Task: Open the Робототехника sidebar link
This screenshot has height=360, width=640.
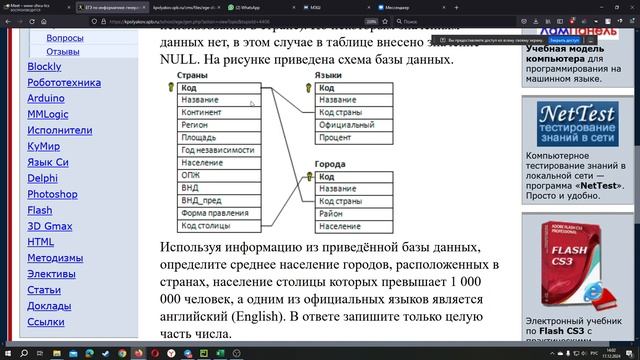Action: 64,82
